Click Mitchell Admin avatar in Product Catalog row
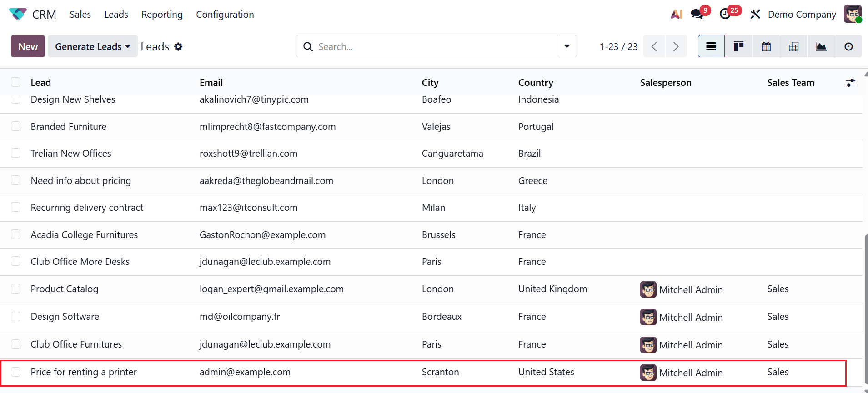The image size is (868, 393). 648,289
